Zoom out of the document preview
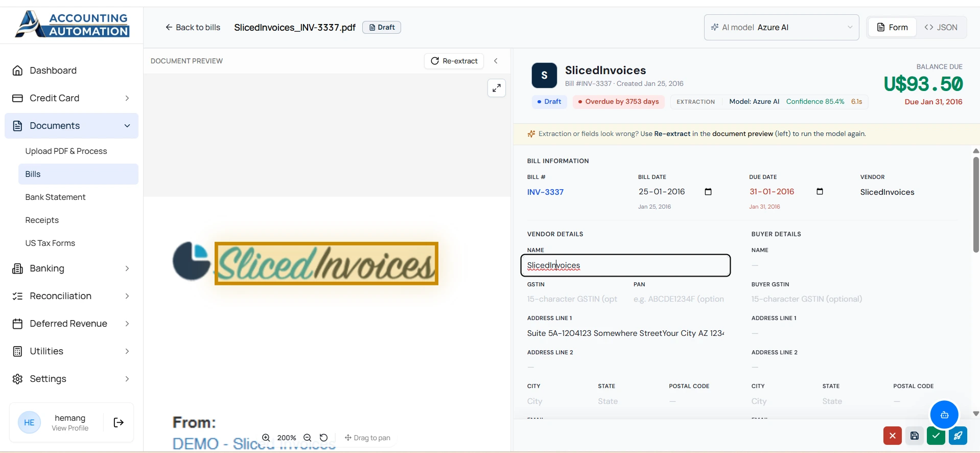Image resolution: width=980 pixels, height=453 pixels. (308, 438)
